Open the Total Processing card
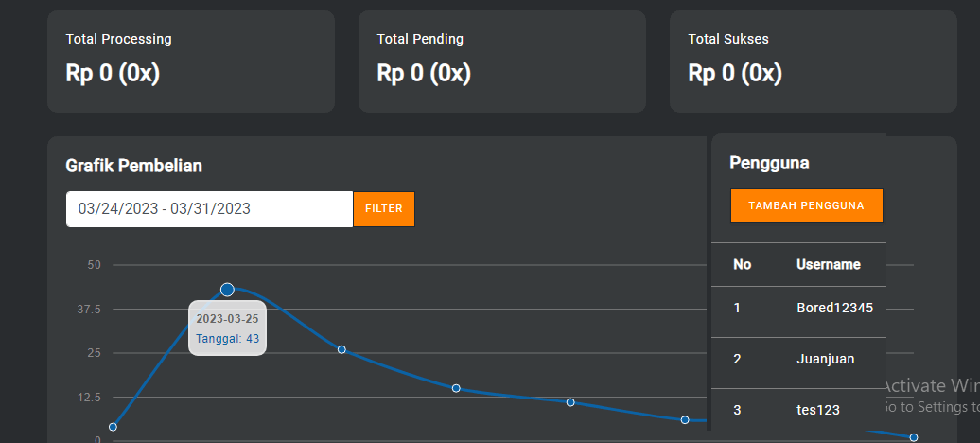The width and height of the screenshot is (980, 443). [x=191, y=62]
